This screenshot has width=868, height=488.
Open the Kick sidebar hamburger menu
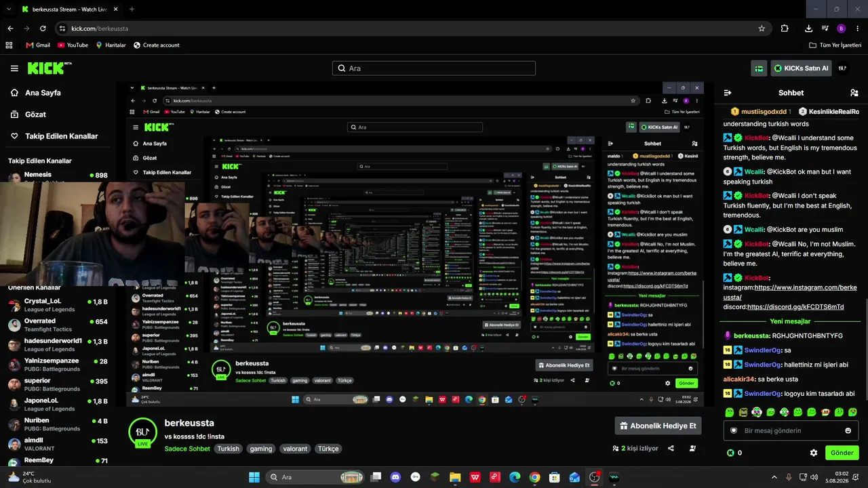click(x=14, y=68)
